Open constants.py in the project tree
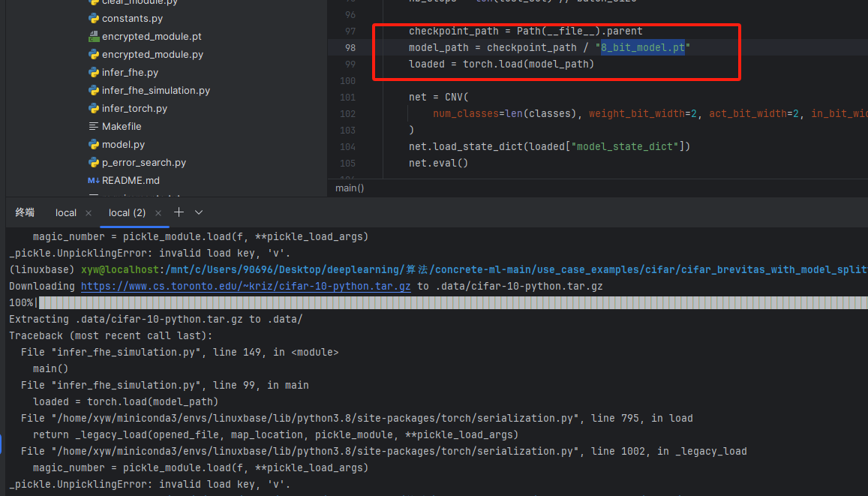The image size is (868, 496). [x=132, y=18]
